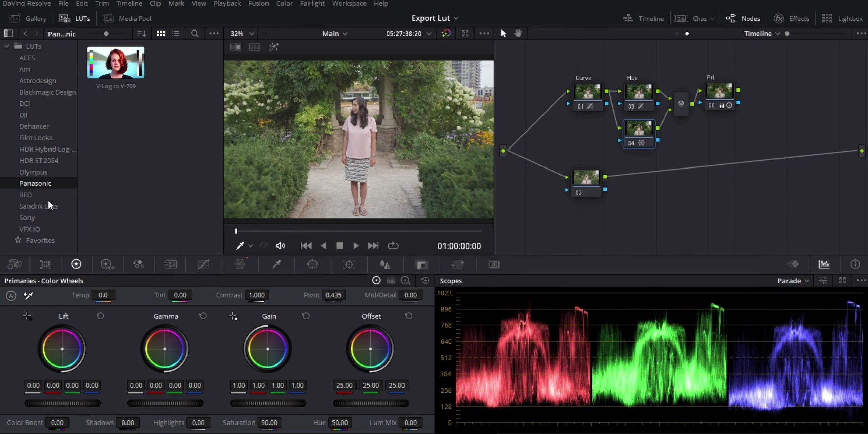Image resolution: width=868 pixels, height=434 pixels.
Task: Select the pointer tool in node editor
Action: click(503, 33)
